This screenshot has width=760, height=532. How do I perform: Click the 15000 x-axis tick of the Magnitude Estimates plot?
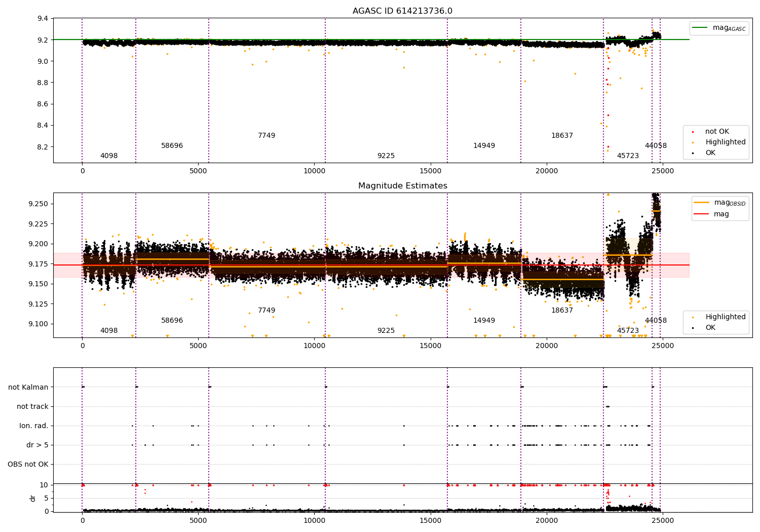(431, 346)
